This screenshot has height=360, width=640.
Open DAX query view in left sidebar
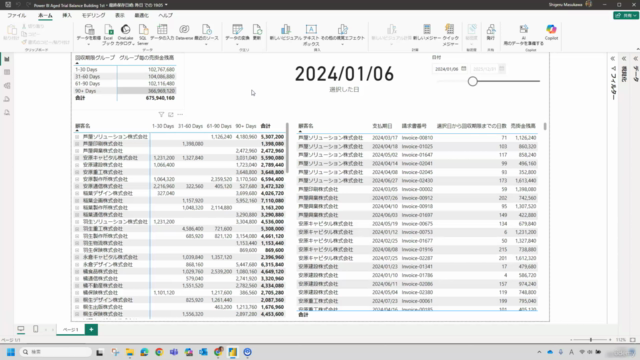7,99
